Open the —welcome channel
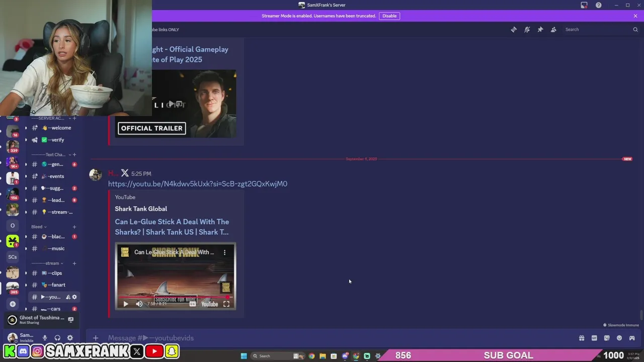 (53, 128)
